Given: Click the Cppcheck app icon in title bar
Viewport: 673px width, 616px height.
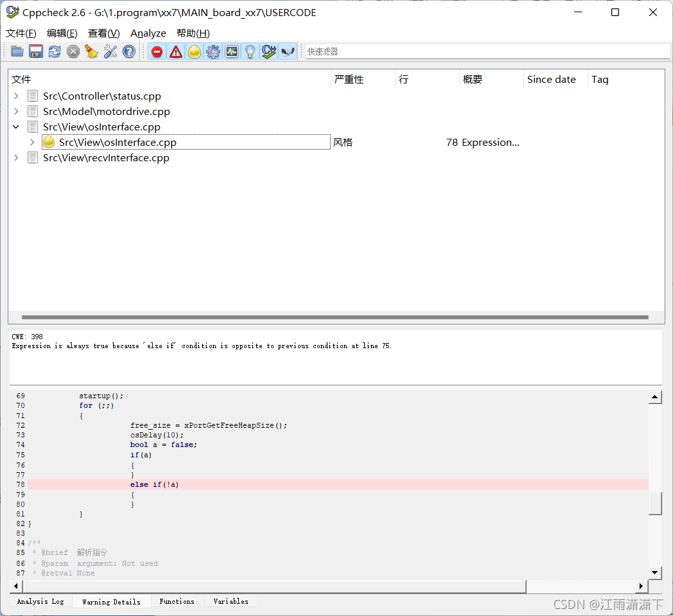Looking at the screenshot, I should pos(12,12).
